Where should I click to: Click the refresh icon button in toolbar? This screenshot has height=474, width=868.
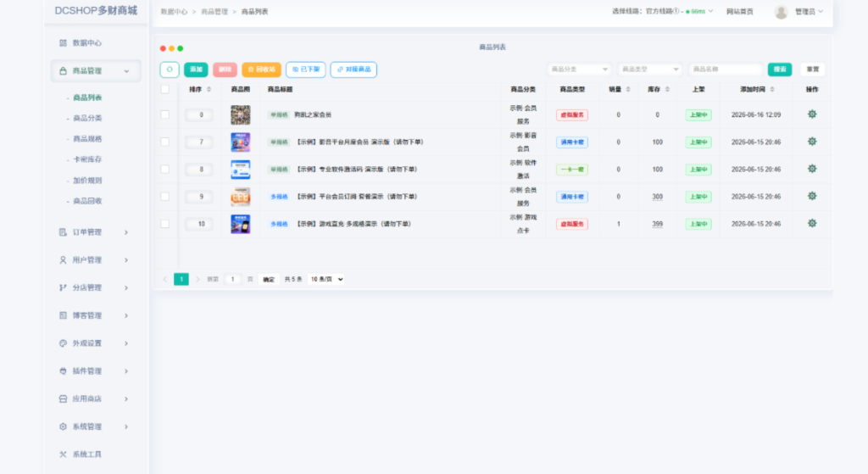point(170,70)
